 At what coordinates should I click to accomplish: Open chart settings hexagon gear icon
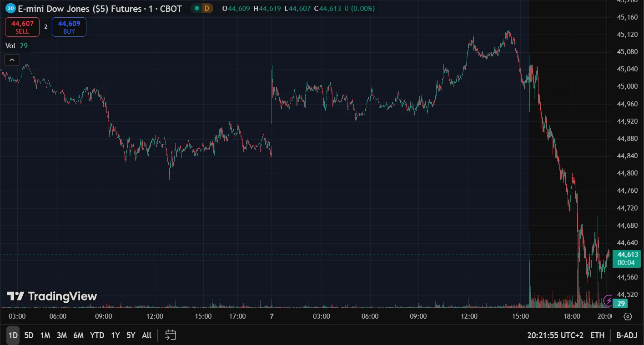(628, 316)
